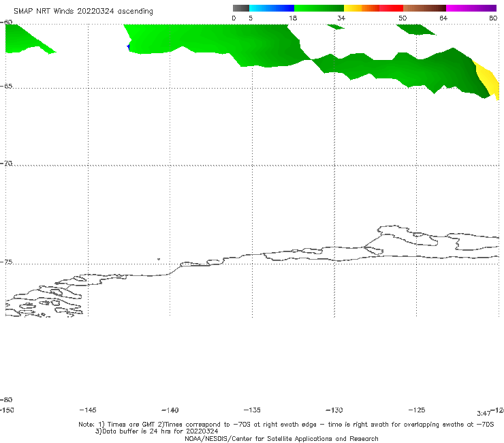
Task: Click the colorbar label '5'
Action: pos(251,18)
